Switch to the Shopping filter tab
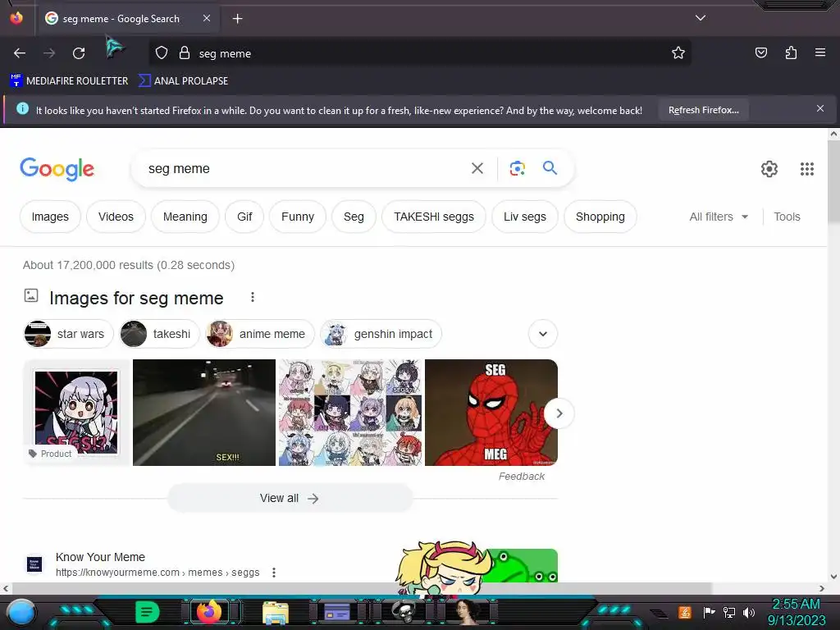 pyautogui.click(x=600, y=217)
